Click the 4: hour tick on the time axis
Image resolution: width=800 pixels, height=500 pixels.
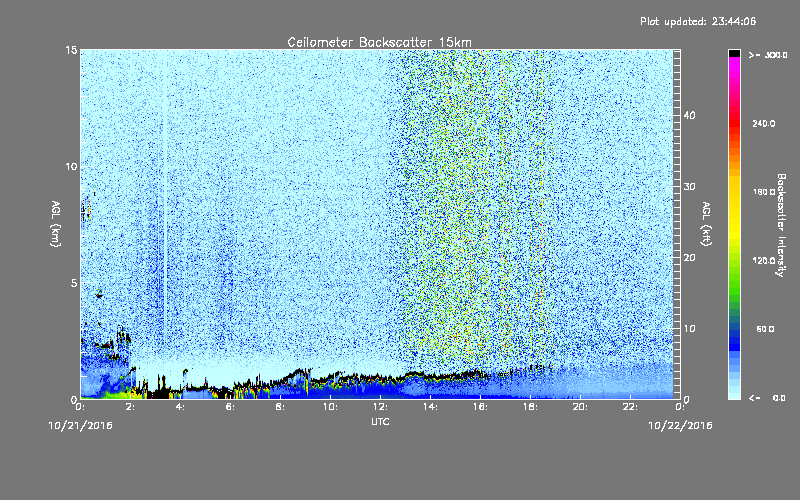tap(181, 407)
